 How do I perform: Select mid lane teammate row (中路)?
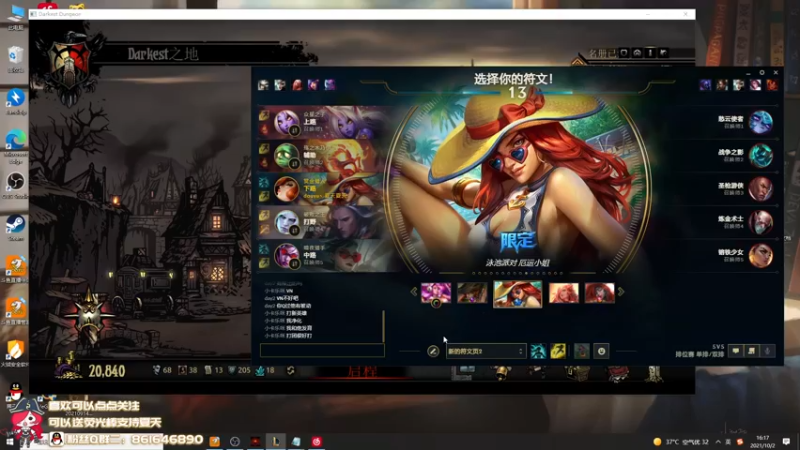[322, 256]
